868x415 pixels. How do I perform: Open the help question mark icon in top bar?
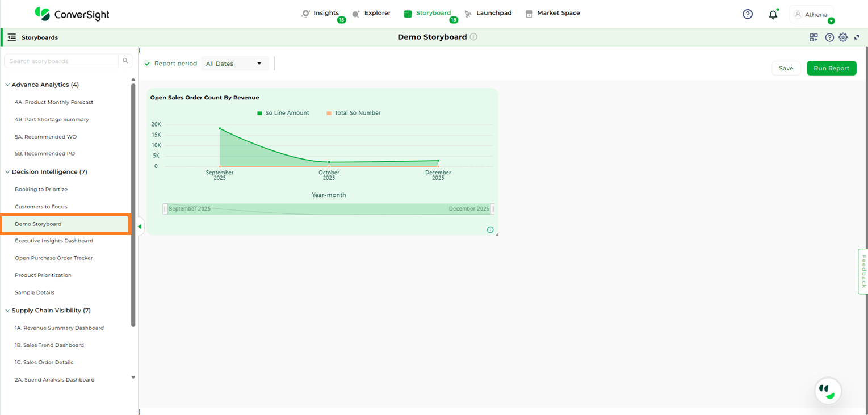point(748,14)
